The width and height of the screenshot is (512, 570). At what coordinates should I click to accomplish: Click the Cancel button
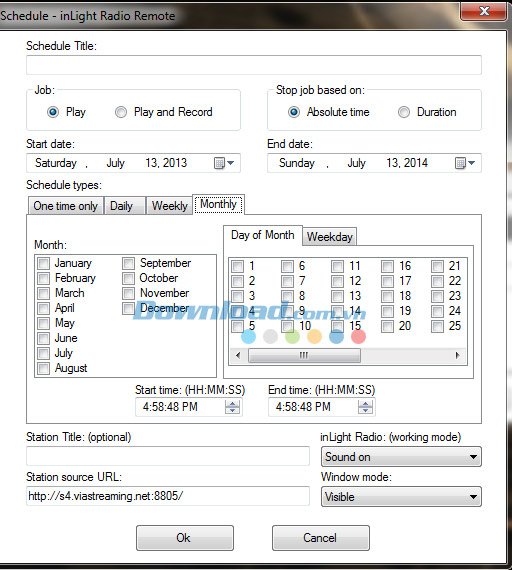click(320, 538)
